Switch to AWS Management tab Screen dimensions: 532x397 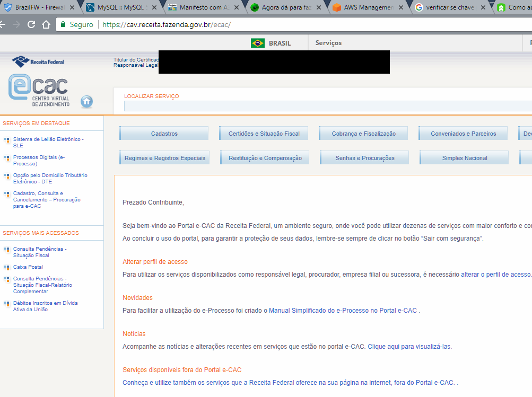[x=369, y=7]
